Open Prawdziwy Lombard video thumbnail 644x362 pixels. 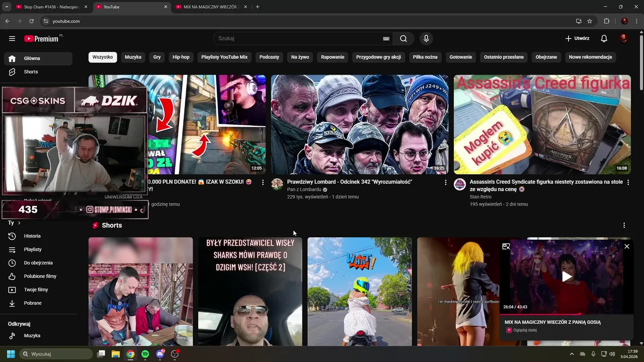[360, 125]
